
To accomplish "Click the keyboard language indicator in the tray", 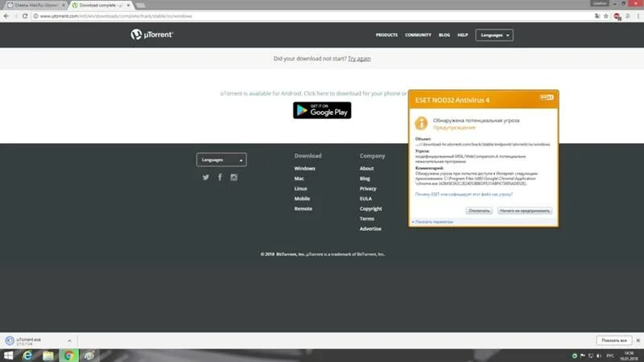I will point(610,356).
